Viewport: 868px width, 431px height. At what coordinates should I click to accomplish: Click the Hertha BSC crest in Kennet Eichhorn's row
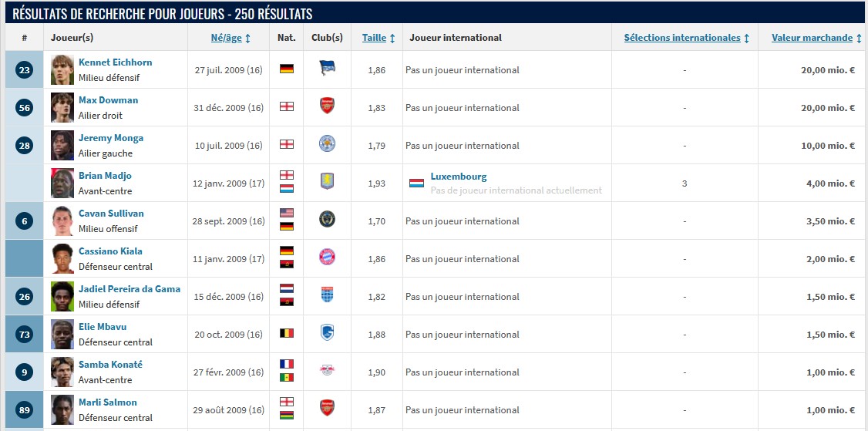coord(327,69)
